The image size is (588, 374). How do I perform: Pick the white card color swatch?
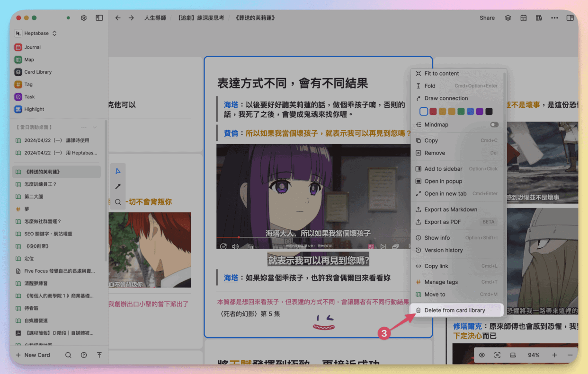[424, 112]
